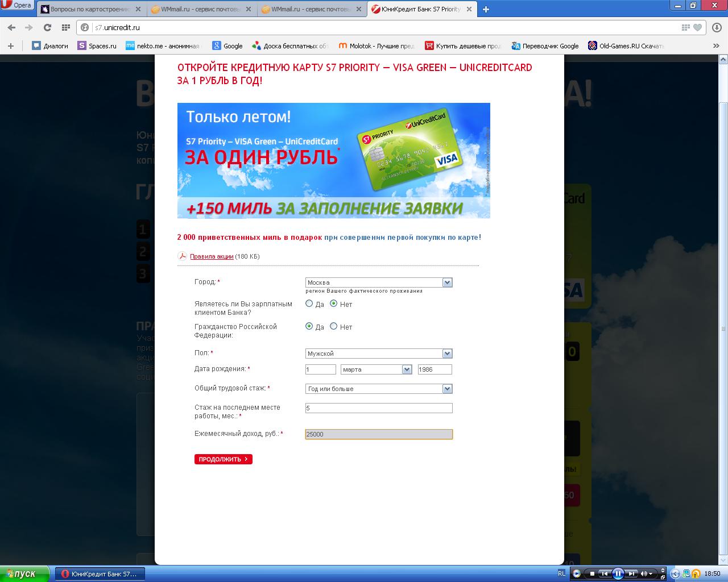Open the 'Правила акции' rules link
The height and width of the screenshot is (582, 728).
pos(212,256)
